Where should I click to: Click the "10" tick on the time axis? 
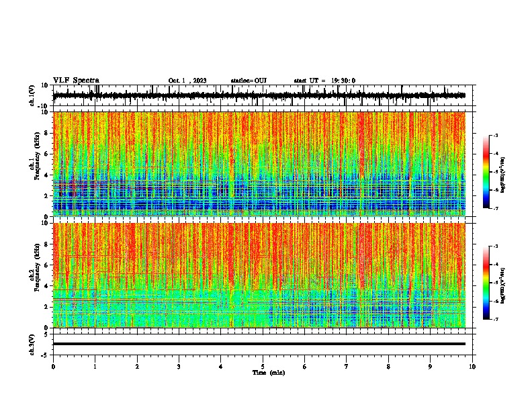(472, 367)
